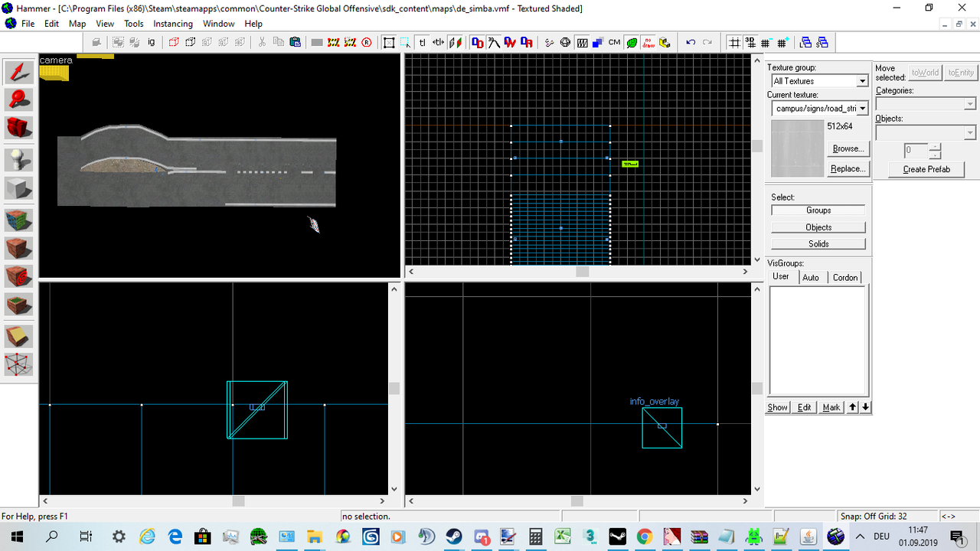This screenshot has height=551, width=980.
Task: Click the Create Prefab button
Action: pyautogui.click(x=926, y=169)
